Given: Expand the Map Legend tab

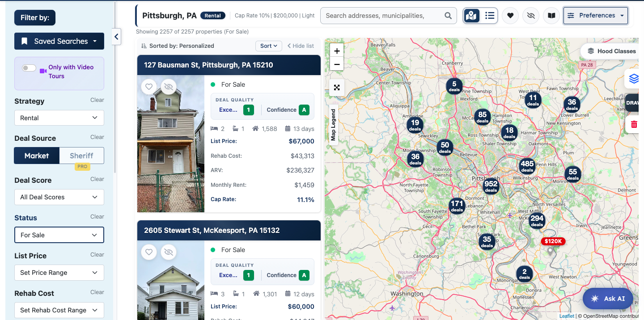Looking at the screenshot, I should 333,124.
